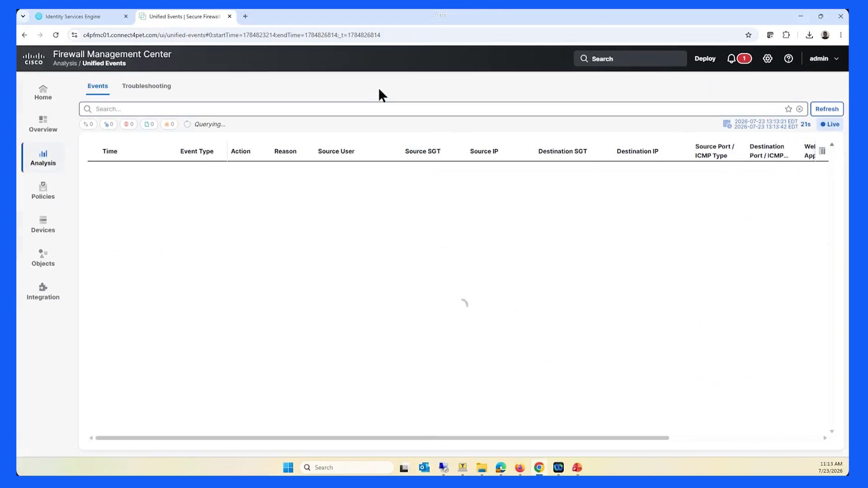Open the browser tab list dropdown
The height and width of the screenshot is (488, 868).
(x=23, y=16)
